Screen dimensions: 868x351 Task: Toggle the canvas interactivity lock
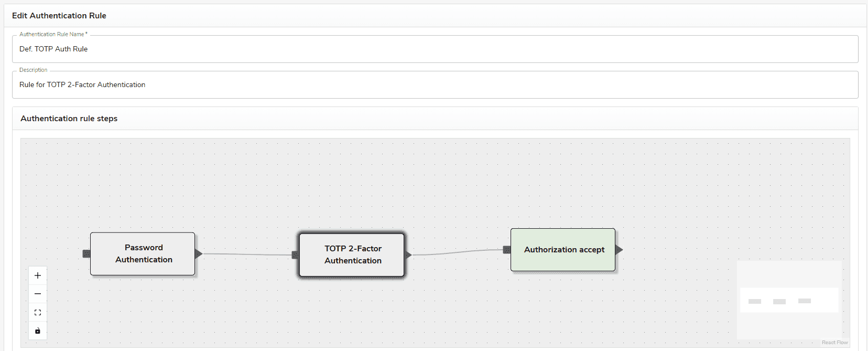38,331
